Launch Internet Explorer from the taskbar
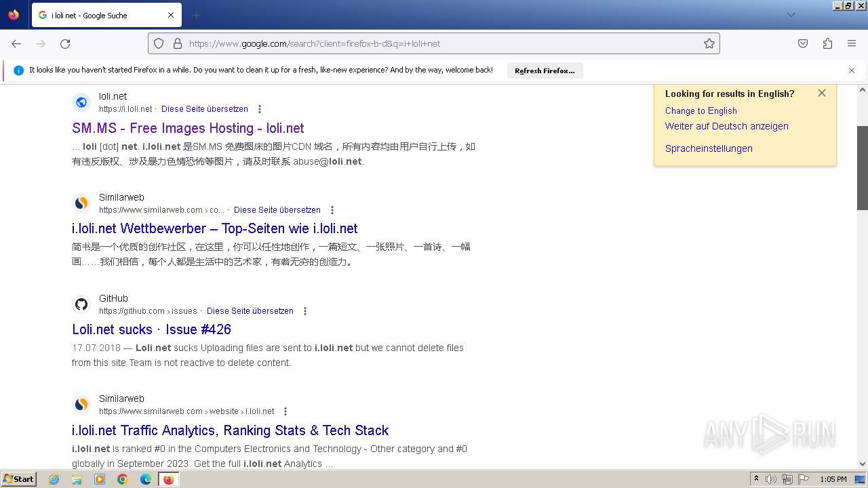Image resolution: width=868 pixels, height=488 pixels. (54, 479)
